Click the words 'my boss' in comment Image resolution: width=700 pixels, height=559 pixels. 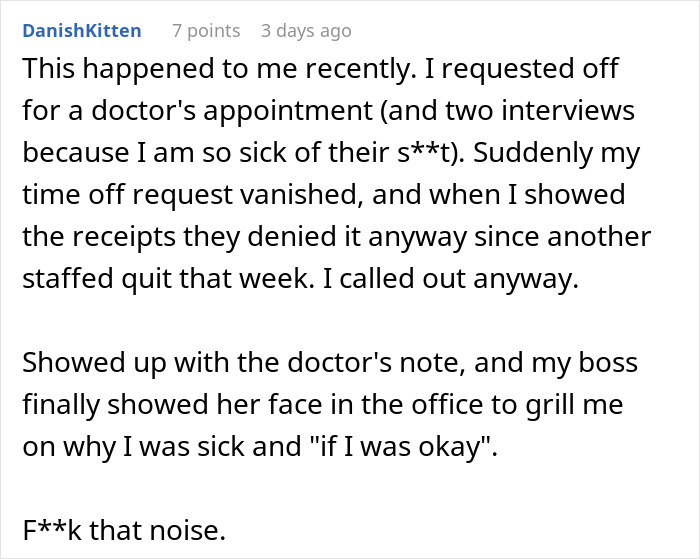pos(573,364)
